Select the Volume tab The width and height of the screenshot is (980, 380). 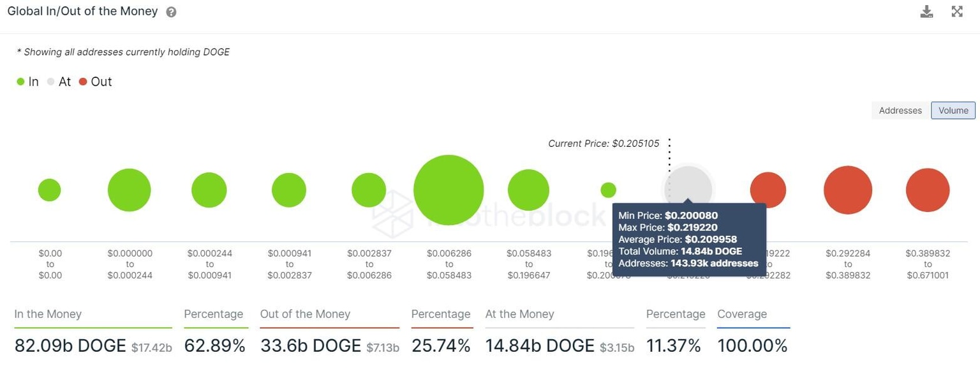pyautogui.click(x=953, y=110)
